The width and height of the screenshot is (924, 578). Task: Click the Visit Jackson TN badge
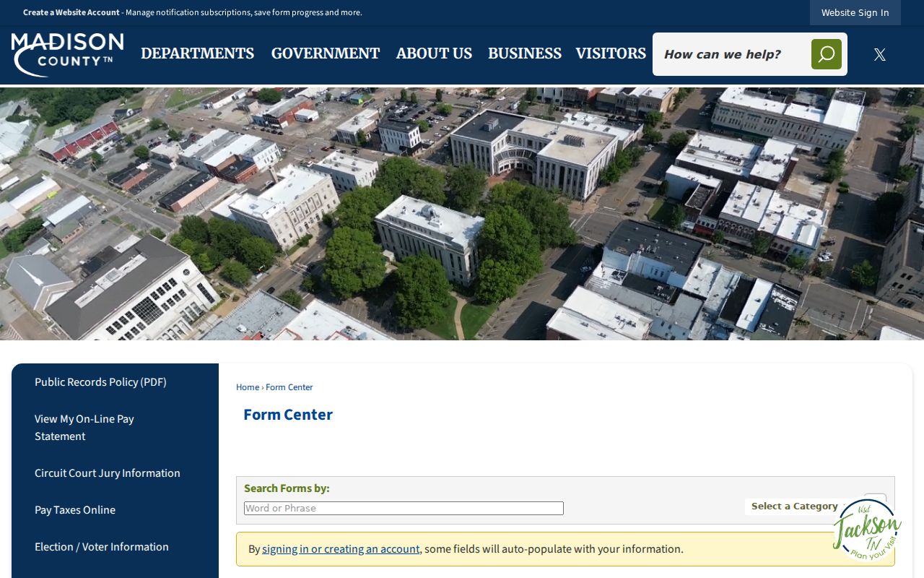pos(867,530)
